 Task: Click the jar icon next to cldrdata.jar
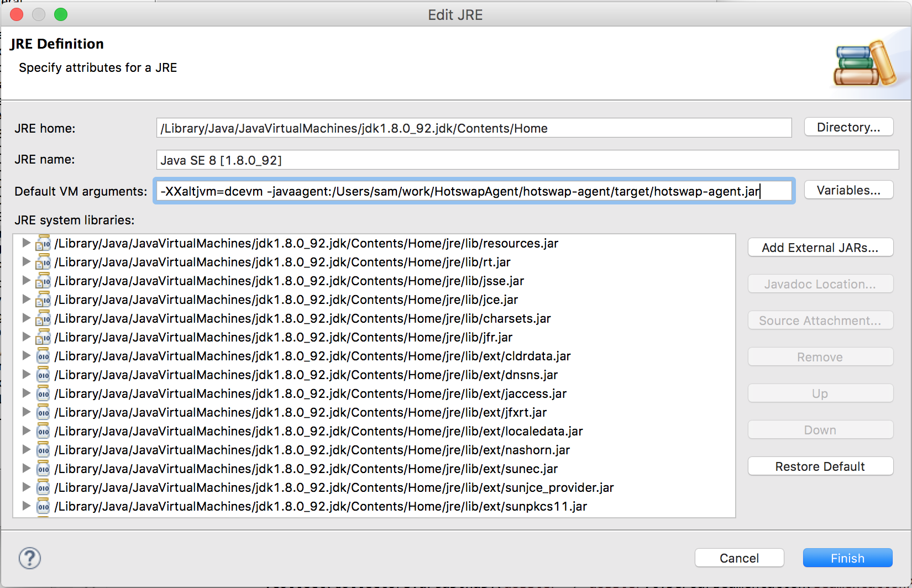pyautogui.click(x=43, y=356)
